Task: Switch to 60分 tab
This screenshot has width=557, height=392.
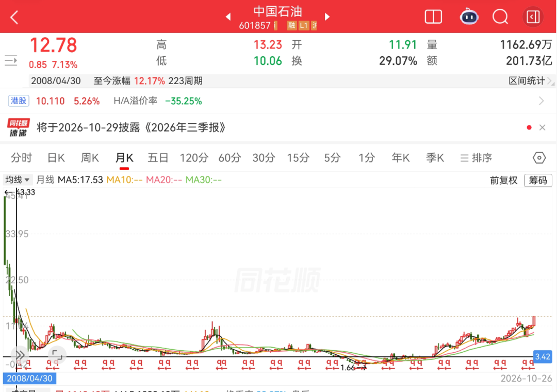Action: pos(230,157)
